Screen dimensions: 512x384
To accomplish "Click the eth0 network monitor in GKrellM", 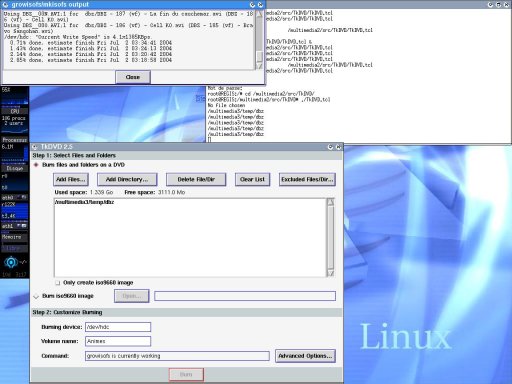I will click(x=15, y=197).
